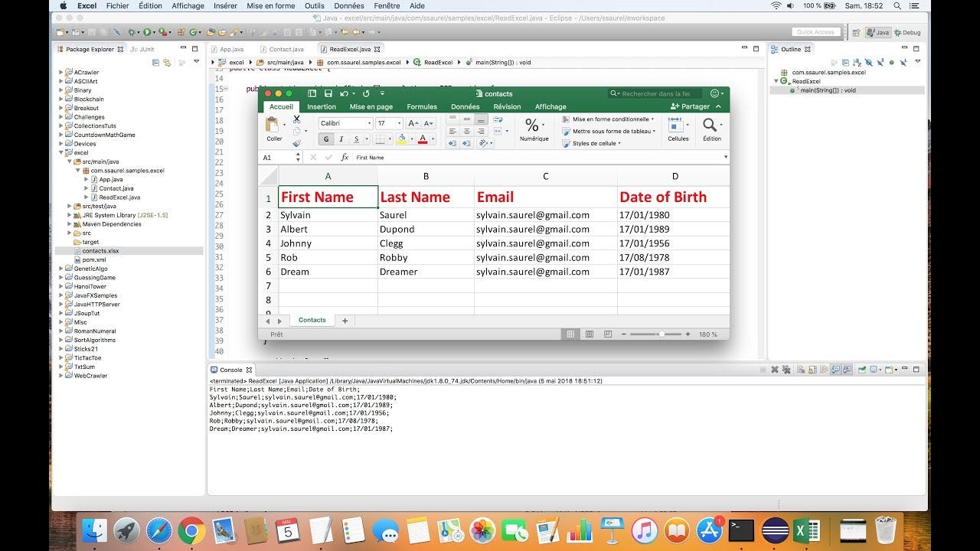Viewport: 980px width, 551px height.
Task: Click Collapse All icon in Package Explorer
Action: click(156, 63)
